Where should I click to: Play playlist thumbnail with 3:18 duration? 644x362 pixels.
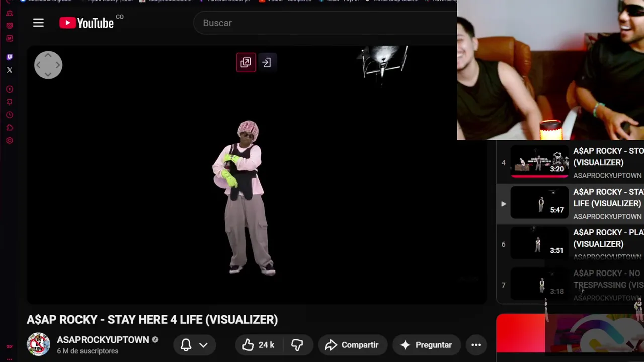tap(539, 285)
